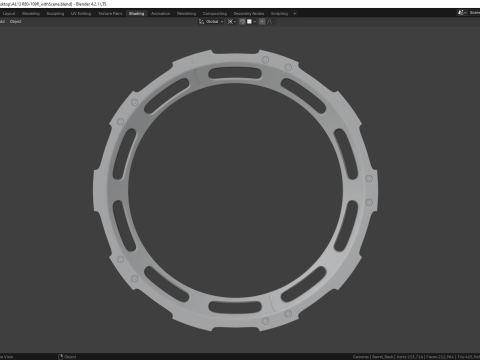Toggle the snapping magnet button
The image size is (480, 360).
point(242,22)
